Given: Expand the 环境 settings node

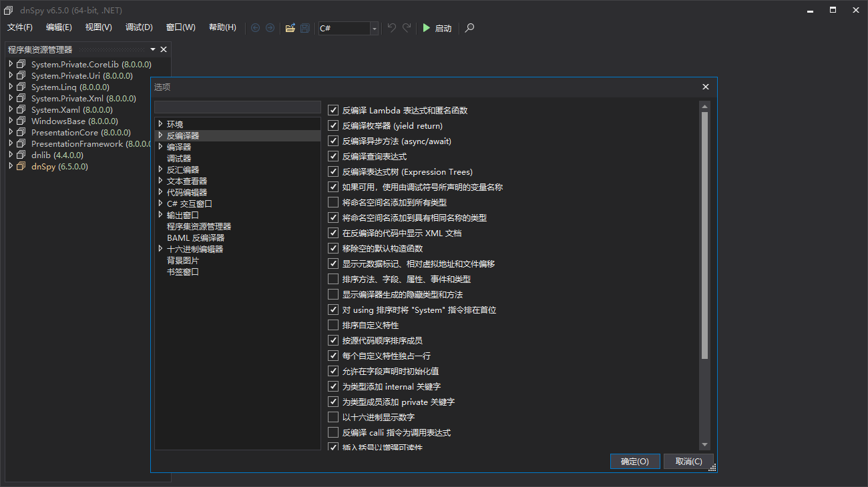Looking at the screenshot, I should click(x=160, y=123).
